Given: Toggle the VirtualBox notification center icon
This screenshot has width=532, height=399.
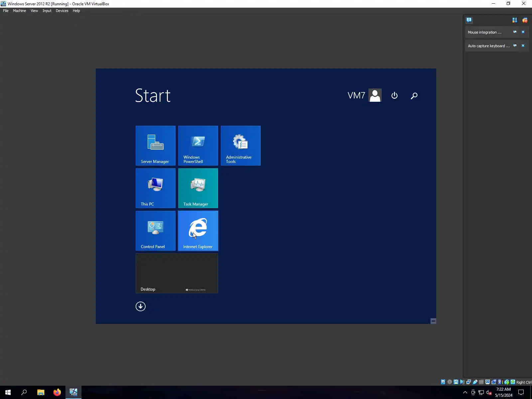Looking at the screenshot, I should pos(469,20).
